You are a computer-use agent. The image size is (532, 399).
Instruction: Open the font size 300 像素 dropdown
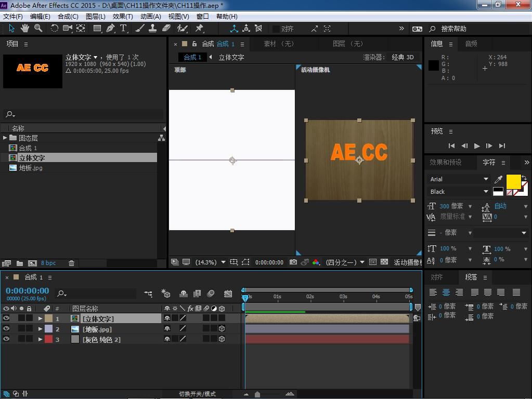pos(470,206)
